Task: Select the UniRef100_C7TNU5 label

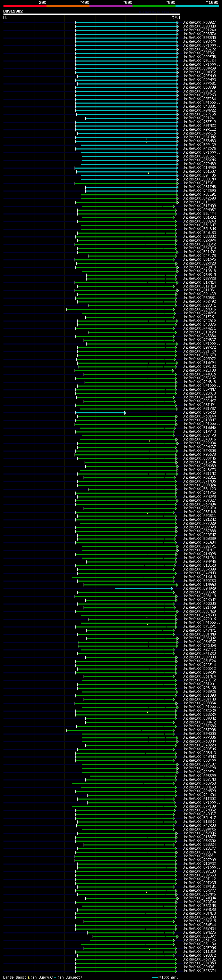Action: coord(199,481)
